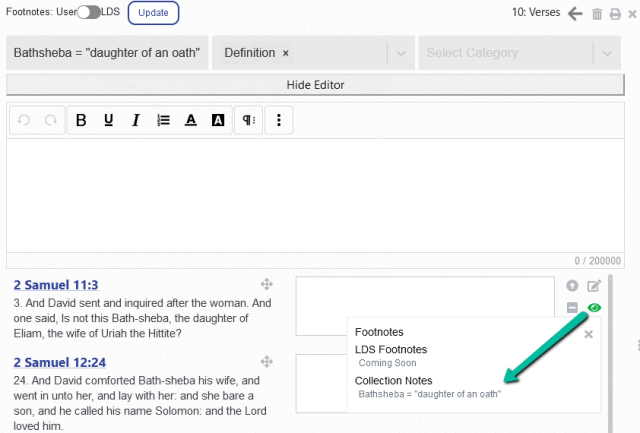Viewport: 640px width, 433px height.
Task: Click the Update button
Action: [x=153, y=13]
